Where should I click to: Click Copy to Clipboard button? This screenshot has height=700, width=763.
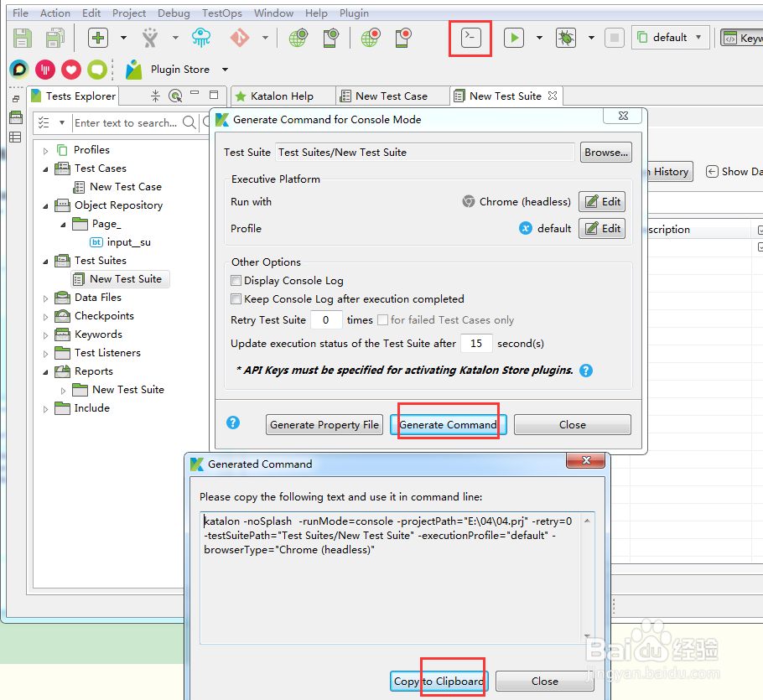(x=439, y=682)
